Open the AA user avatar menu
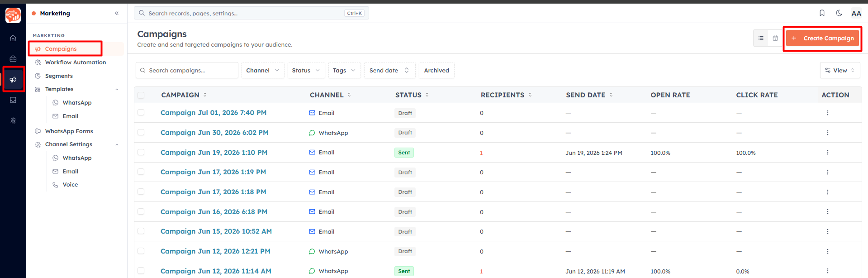The width and height of the screenshot is (868, 278). [856, 13]
